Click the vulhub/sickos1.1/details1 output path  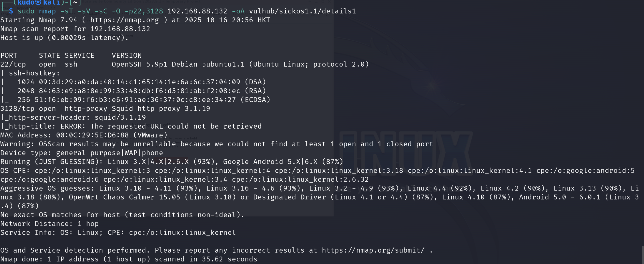tap(302, 11)
